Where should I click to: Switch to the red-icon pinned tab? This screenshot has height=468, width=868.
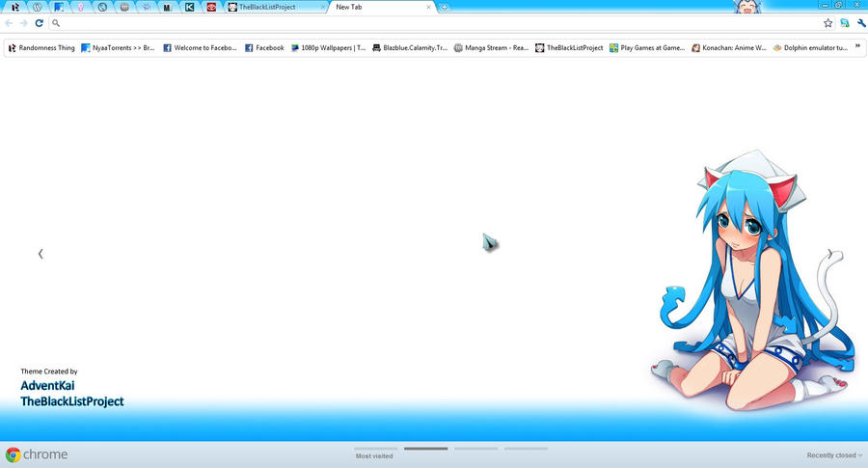click(211, 7)
